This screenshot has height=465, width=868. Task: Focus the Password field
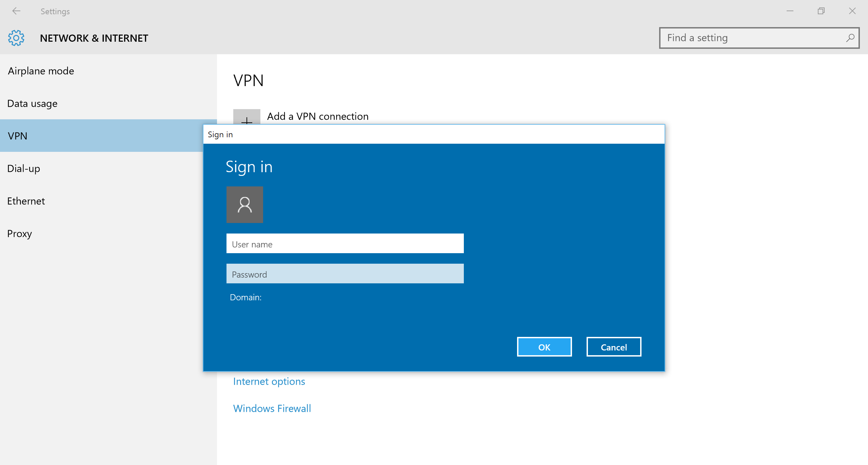(x=345, y=274)
